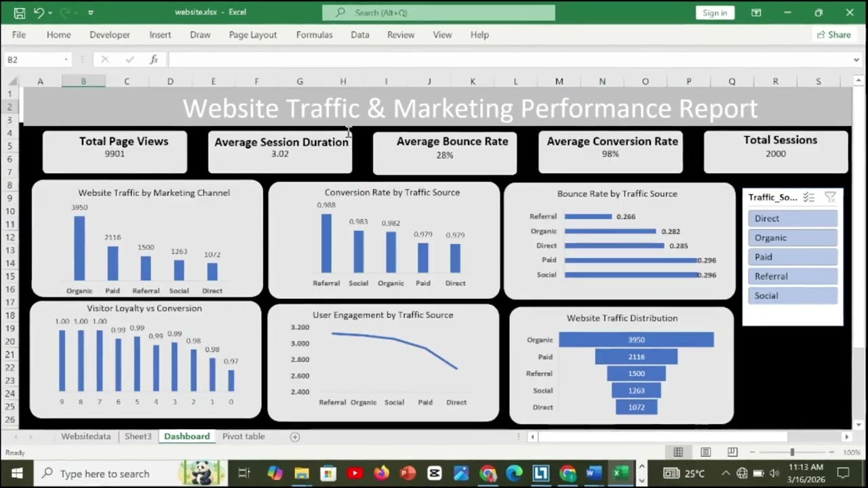Open the Name Box dropdown arrow
868x488 pixels.
pyautogui.click(x=66, y=60)
